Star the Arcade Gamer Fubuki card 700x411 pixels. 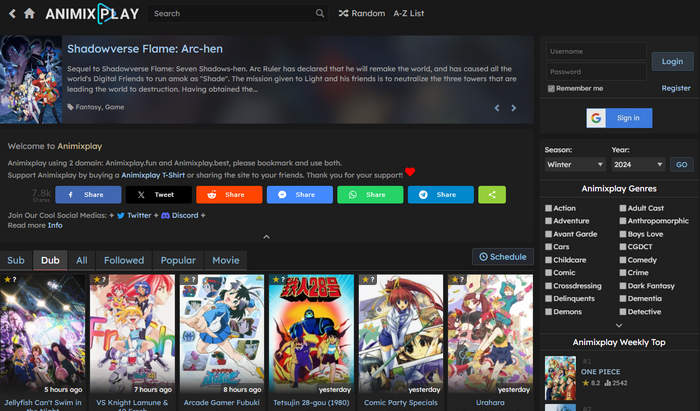point(189,279)
